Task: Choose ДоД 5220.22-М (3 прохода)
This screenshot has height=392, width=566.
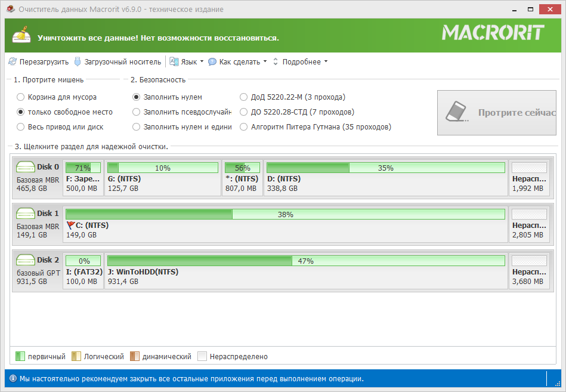Action: [x=292, y=97]
